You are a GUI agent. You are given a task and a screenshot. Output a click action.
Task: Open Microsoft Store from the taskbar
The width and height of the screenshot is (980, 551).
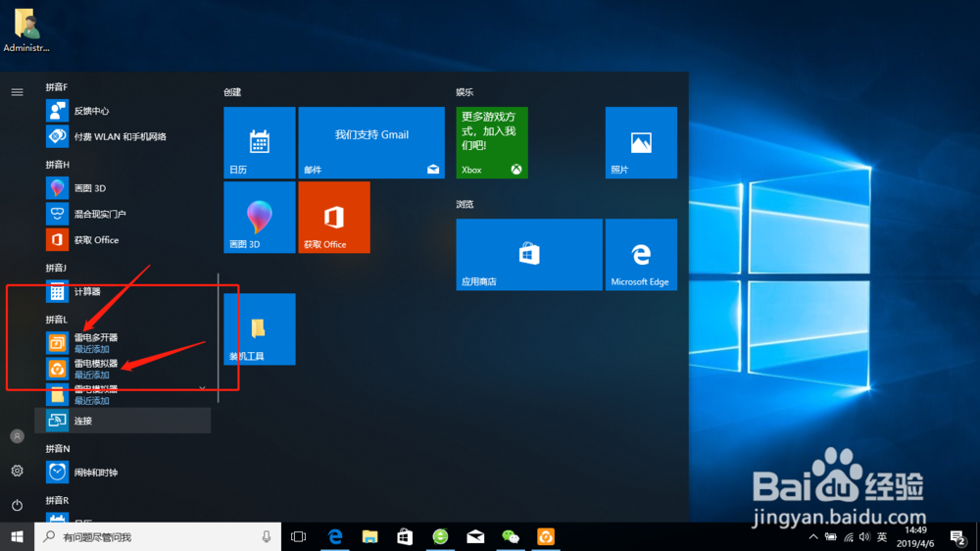point(405,536)
